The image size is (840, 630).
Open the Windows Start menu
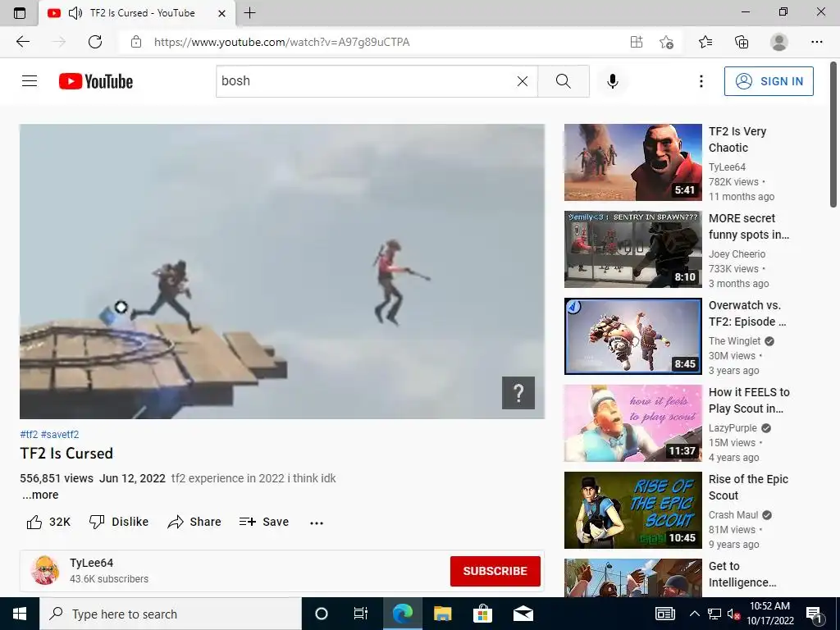click(20, 614)
